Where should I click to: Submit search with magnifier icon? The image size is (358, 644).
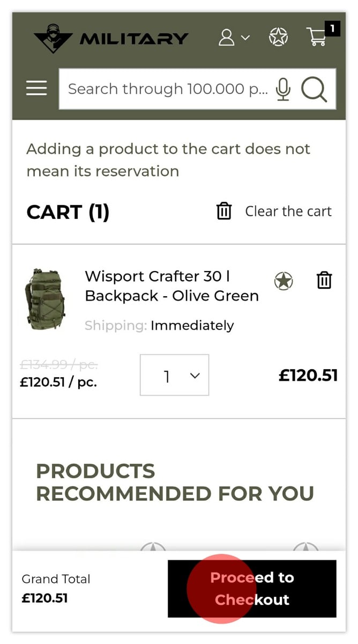click(314, 89)
